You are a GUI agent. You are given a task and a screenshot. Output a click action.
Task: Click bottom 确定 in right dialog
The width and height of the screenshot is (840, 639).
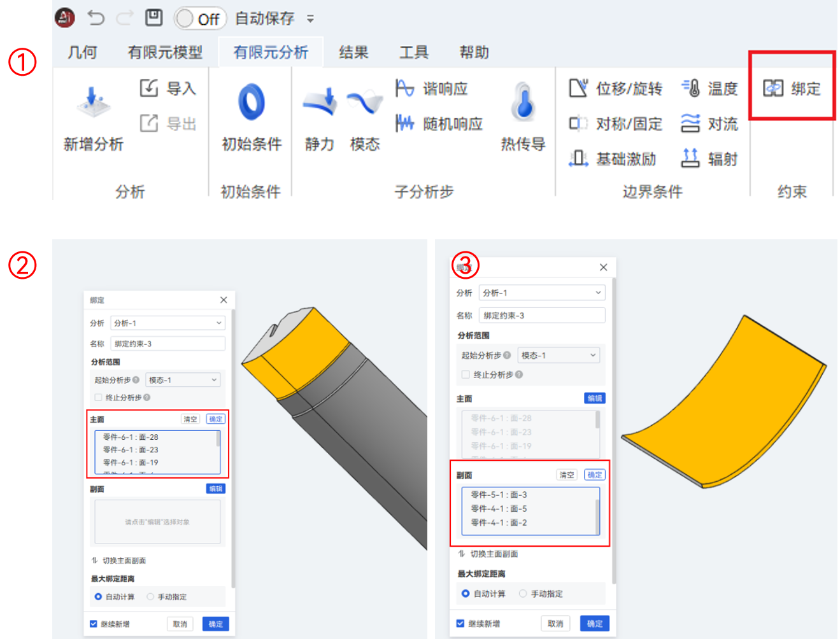(x=595, y=624)
